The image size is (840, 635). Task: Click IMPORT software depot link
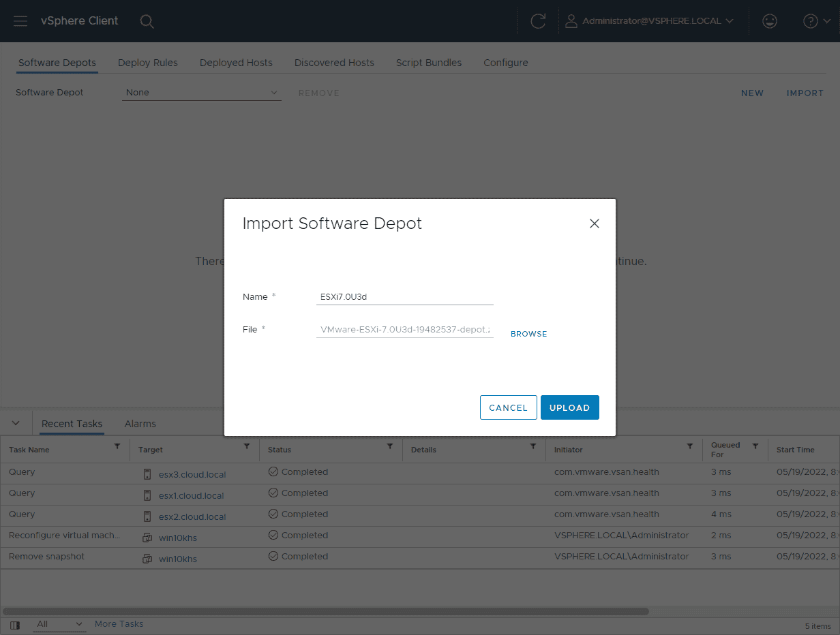[x=805, y=93]
